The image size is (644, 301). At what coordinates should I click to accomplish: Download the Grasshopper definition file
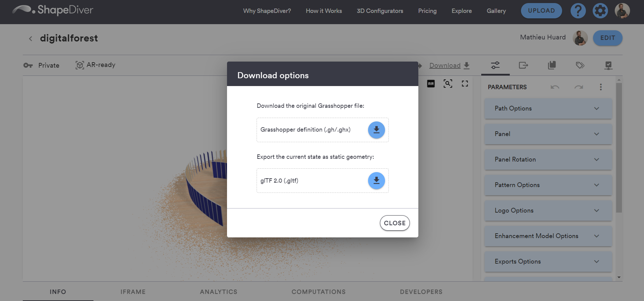click(x=376, y=130)
